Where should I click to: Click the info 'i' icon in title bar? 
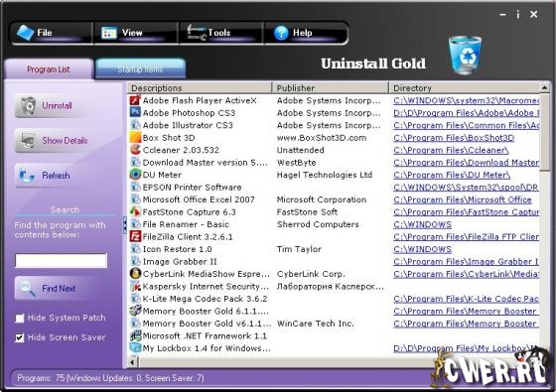tap(518, 15)
